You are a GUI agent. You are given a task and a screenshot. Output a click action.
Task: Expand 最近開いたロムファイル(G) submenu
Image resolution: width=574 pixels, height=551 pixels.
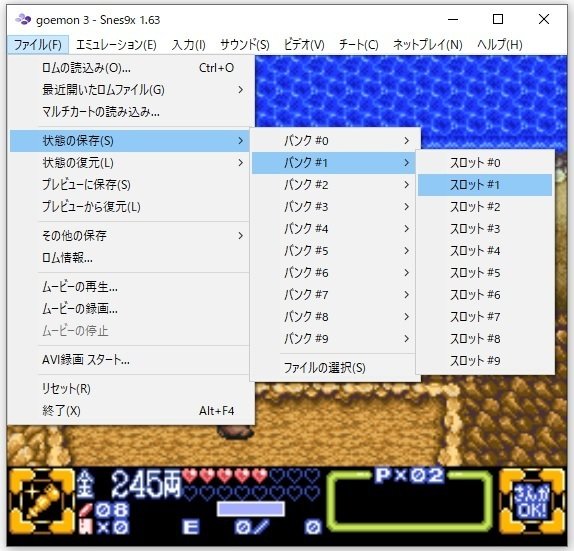tap(131, 90)
